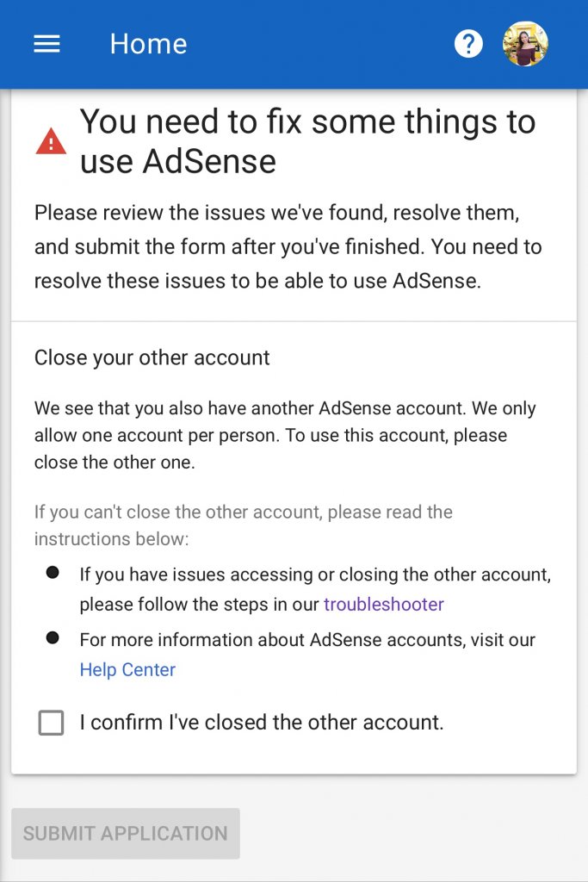Click the help question mark icon
Image resolution: width=588 pixels, height=882 pixels.
pos(468,44)
